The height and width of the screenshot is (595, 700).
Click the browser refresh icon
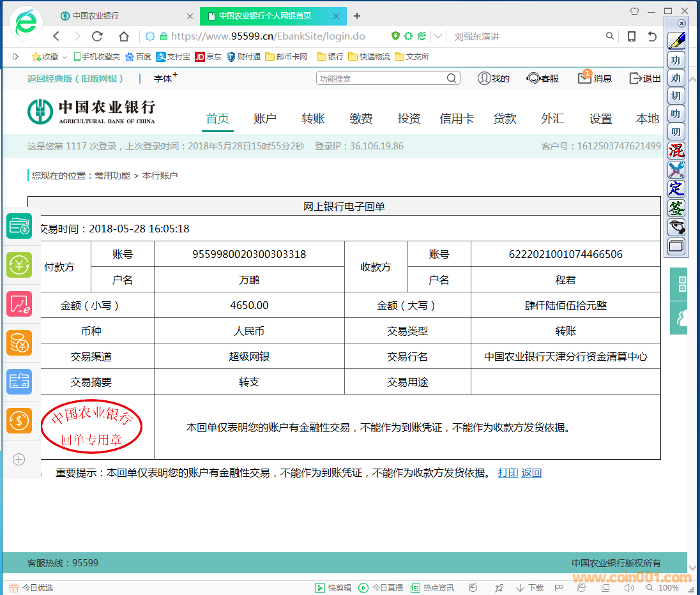tap(97, 36)
